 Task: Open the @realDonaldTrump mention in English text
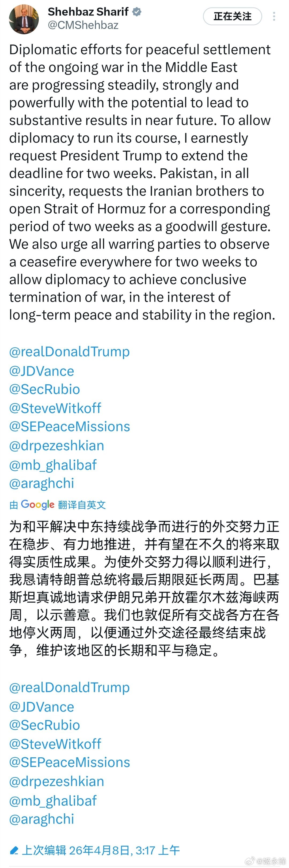click(x=69, y=351)
